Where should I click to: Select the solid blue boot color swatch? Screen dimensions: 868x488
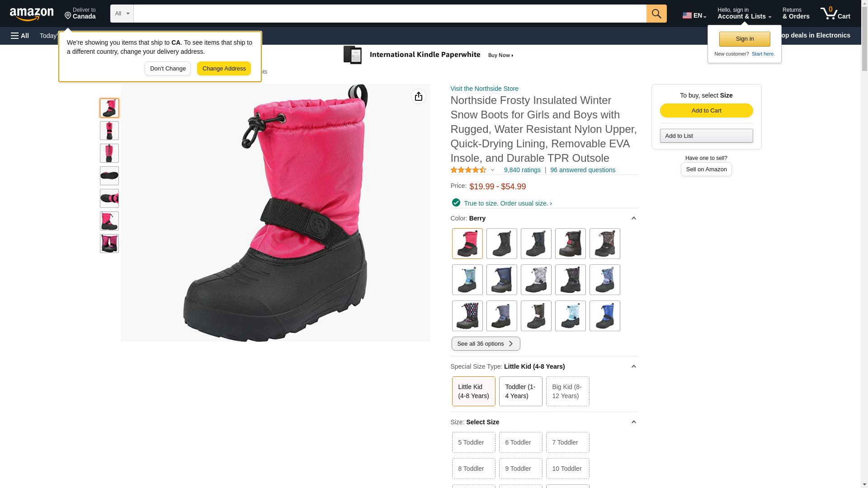tap(604, 316)
